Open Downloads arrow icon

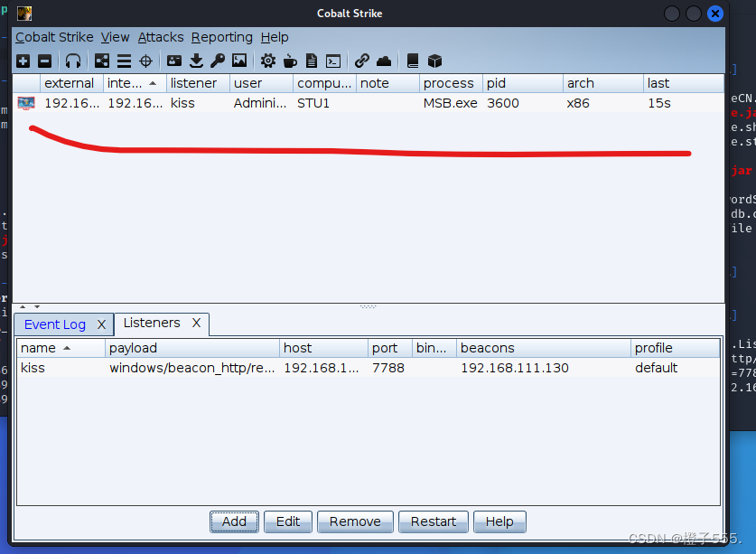(x=196, y=61)
